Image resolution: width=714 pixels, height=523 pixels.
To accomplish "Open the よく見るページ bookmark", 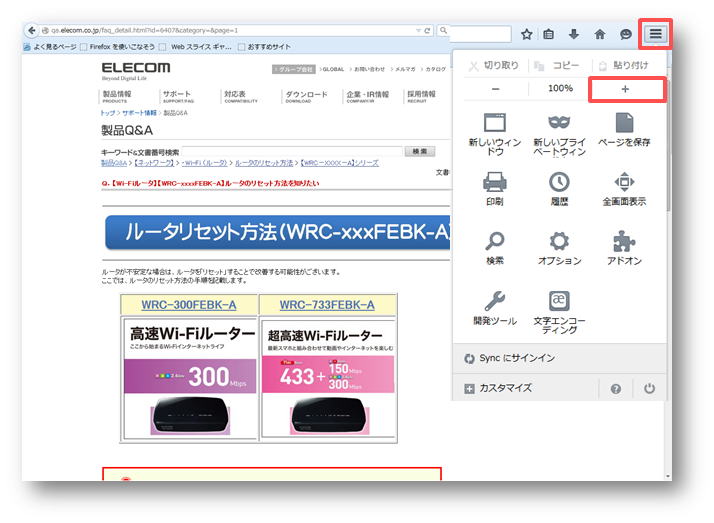I will click(50, 46).
